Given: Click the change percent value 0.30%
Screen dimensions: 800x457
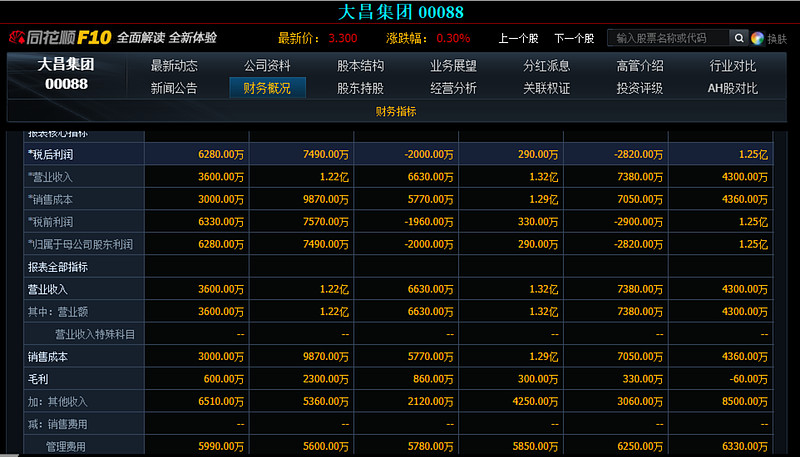Looking at the screenshot, I should (x=453, y=38).
